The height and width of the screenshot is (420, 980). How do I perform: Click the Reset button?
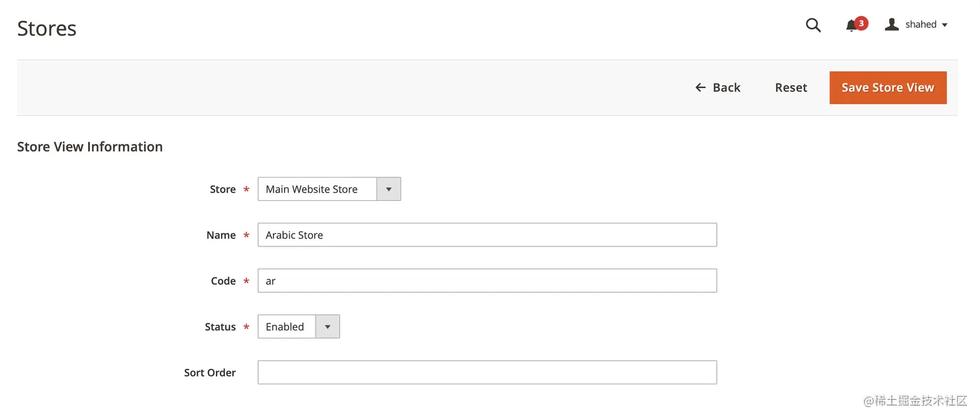tap(791, 87)
